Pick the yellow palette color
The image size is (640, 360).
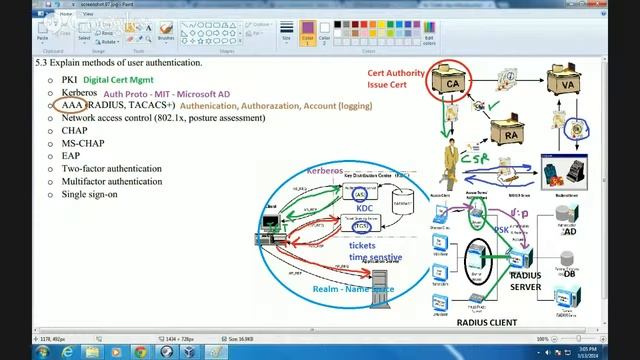pyautogui.click(x=382, y=24)
